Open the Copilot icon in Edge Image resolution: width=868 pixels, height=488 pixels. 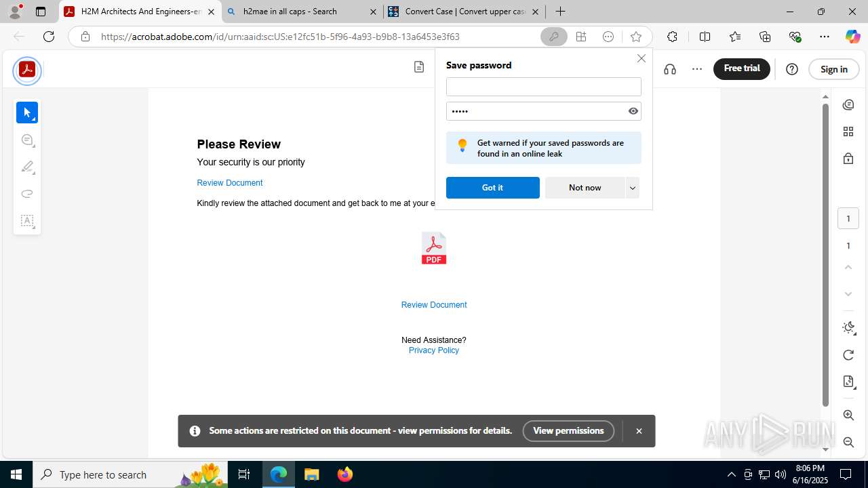click(x=852, y=37)
